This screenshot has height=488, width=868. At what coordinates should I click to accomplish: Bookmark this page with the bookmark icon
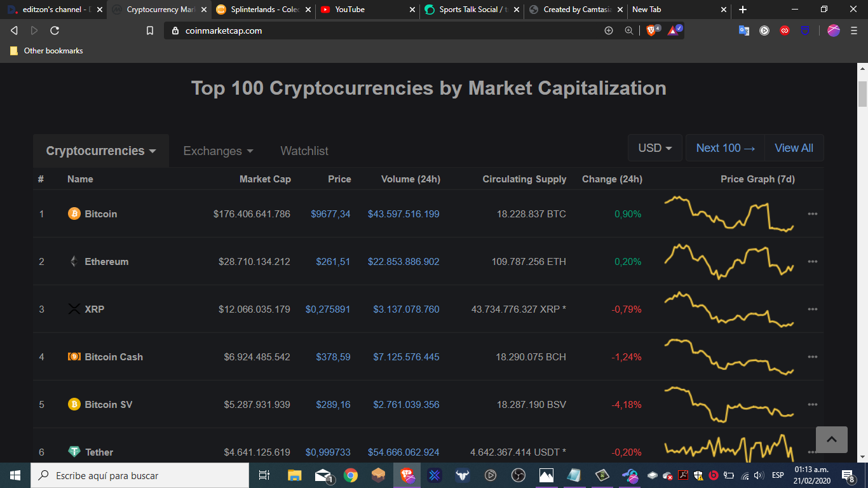[x=150, y=30]
